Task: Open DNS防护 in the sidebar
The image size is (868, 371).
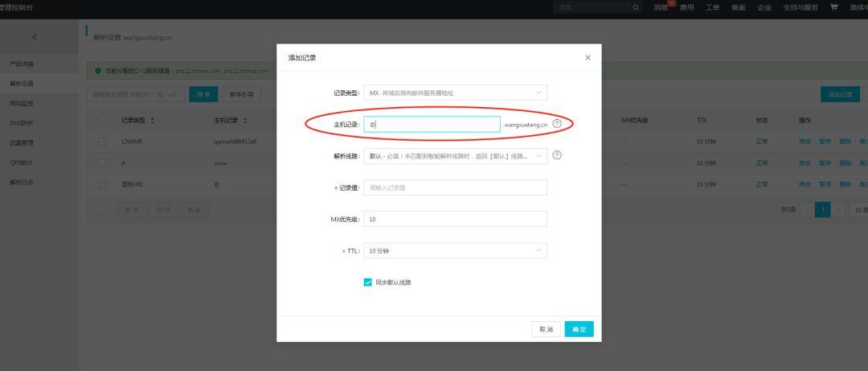Action: click(22, 123)
